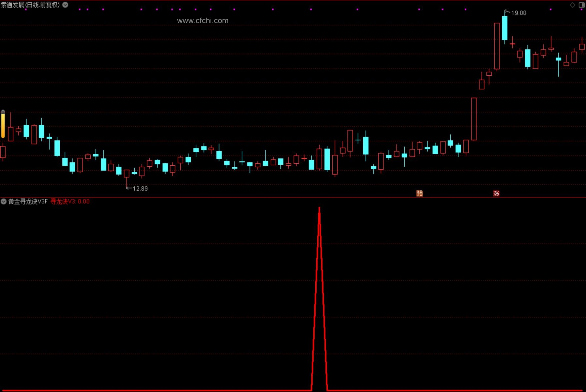
Task: Click the diamond icon in top-right corner
Action: coord(572,5)
